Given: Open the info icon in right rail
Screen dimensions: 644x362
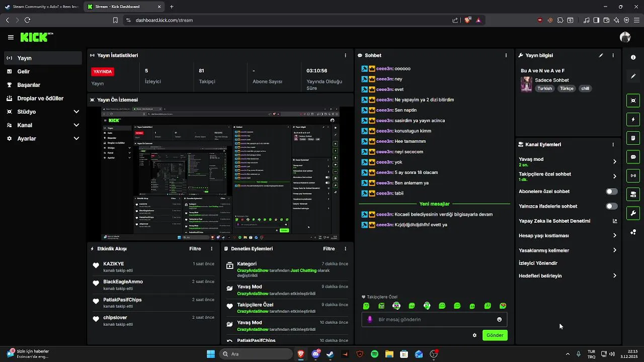Looking at the screenshot, I should pyautogui.click(x=633, y=57).
